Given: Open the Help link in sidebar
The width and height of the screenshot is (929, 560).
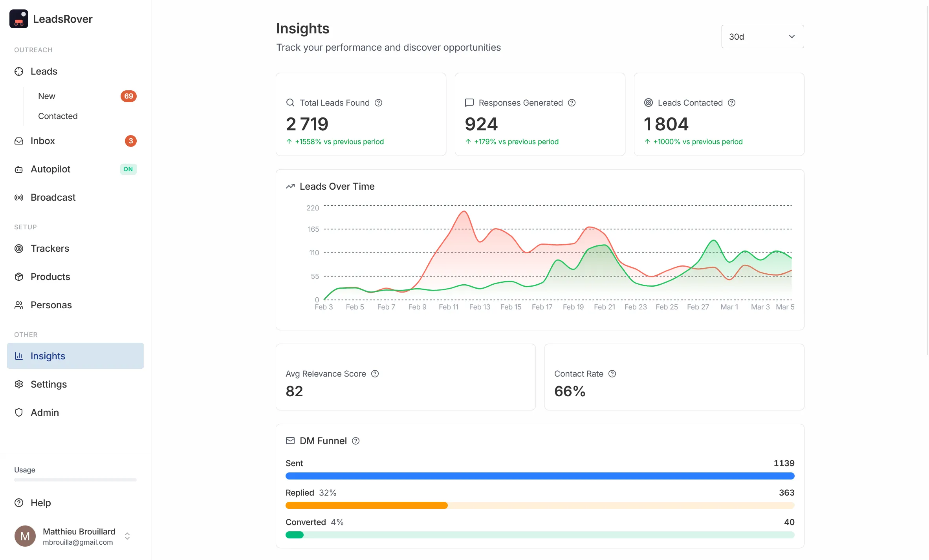Looking at the screenshot, I should [40, 503].
